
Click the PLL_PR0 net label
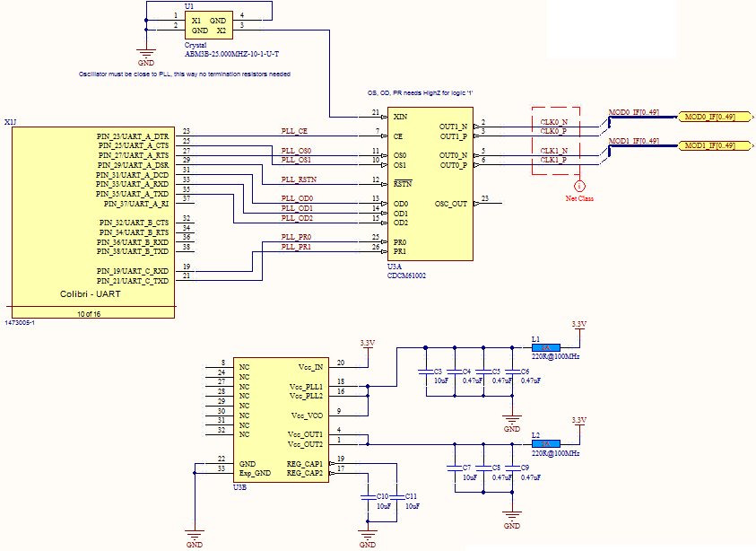click(296, 237)
